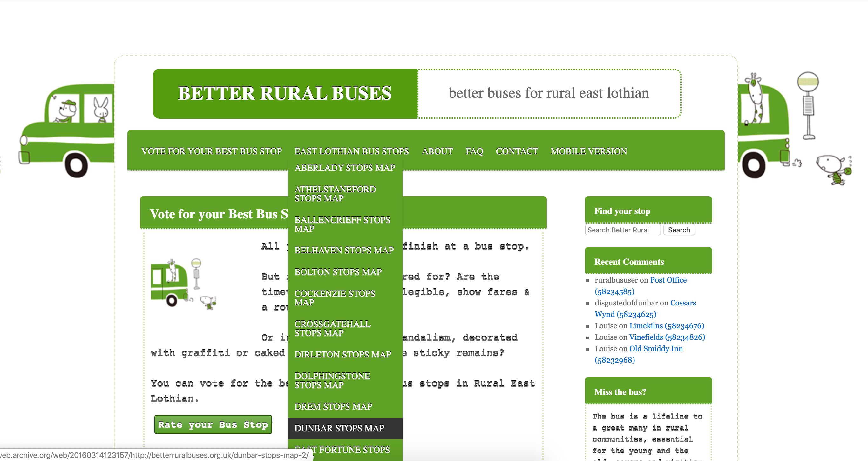Open Limekilns (58234676) comment link
This screenshot has width=868, height=461.
point(667,326)
